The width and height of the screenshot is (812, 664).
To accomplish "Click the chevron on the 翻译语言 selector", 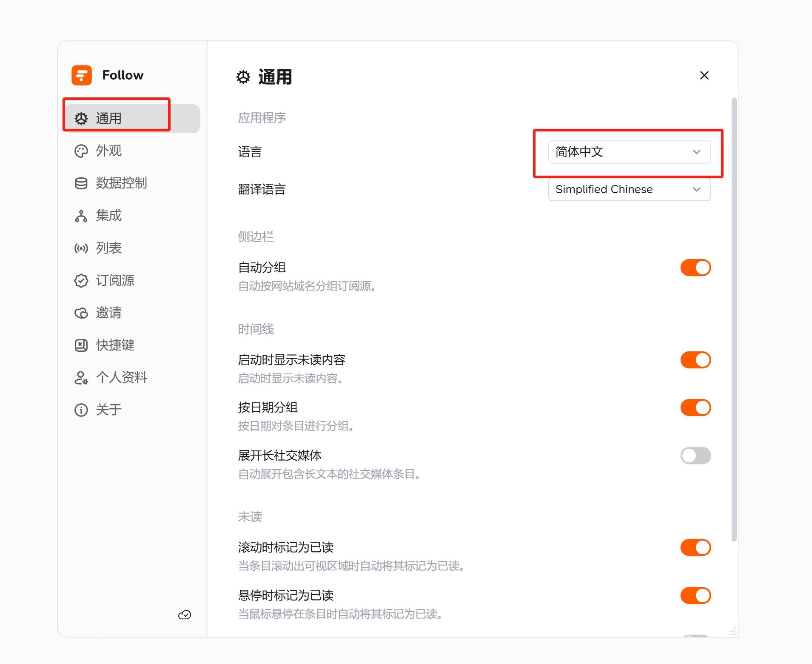I will click(696, 189).
